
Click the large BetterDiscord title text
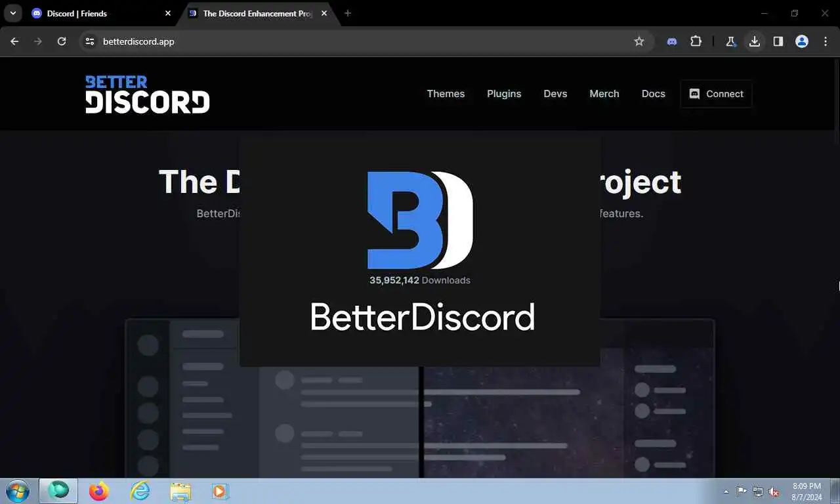coord(423,317)
